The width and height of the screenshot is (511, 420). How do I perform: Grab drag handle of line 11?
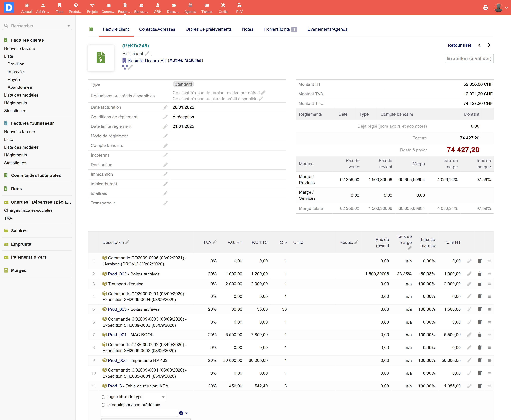(x=489, y=386)
